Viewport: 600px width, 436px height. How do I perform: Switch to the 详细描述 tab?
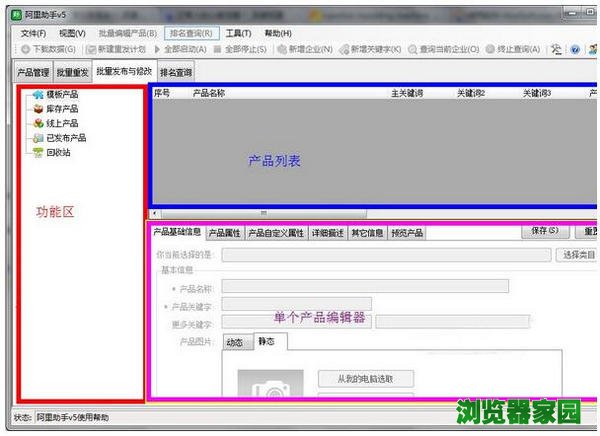click(327, 233)
